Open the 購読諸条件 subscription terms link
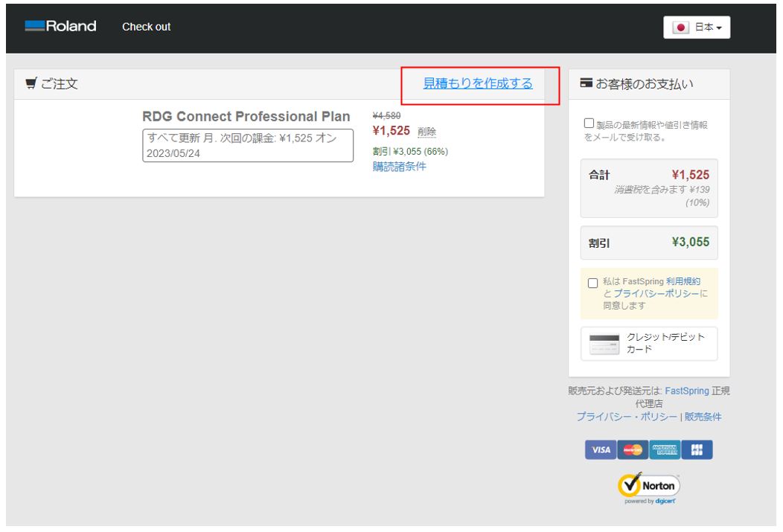Screen dimensions: 783x532 [400, 166]
